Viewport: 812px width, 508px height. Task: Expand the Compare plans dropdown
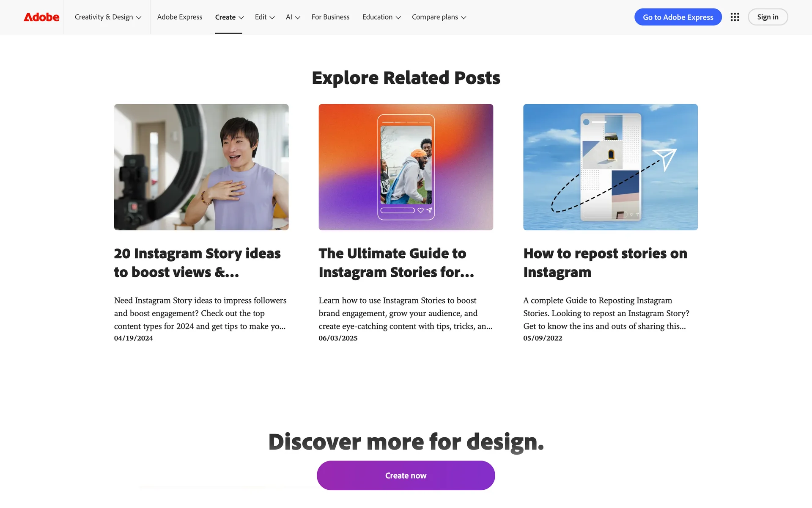439,17
